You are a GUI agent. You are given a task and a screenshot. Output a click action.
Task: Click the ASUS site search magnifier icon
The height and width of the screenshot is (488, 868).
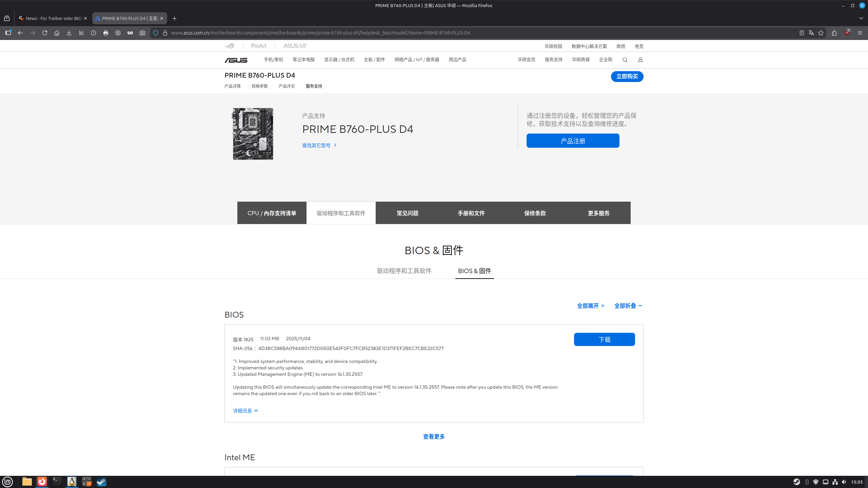point(625,60)
